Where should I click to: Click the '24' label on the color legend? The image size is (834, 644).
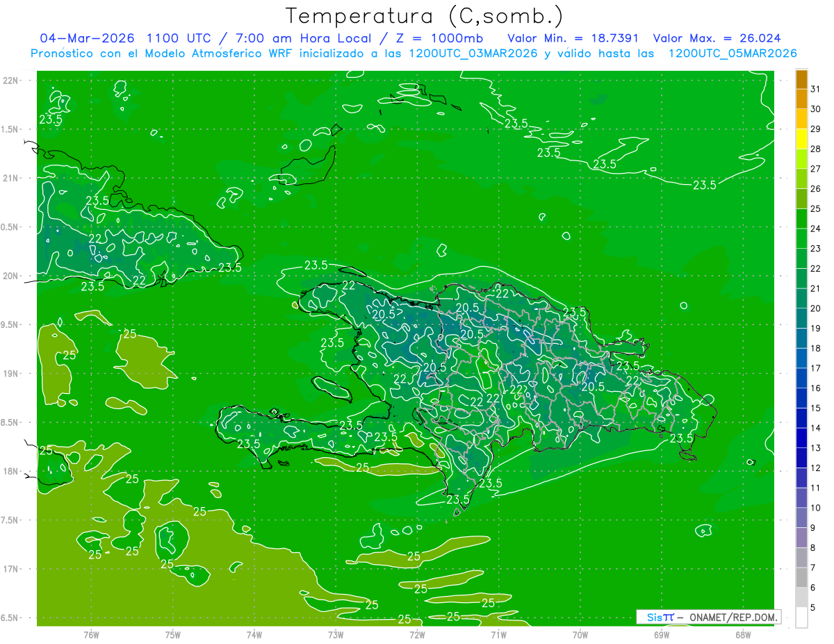816,229
